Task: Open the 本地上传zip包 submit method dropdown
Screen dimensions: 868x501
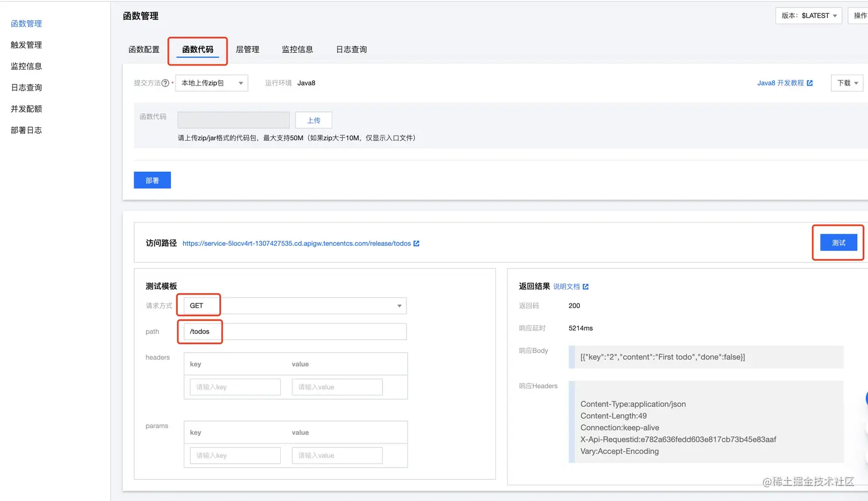Action: pyautogui.click(x=212, y=83)
